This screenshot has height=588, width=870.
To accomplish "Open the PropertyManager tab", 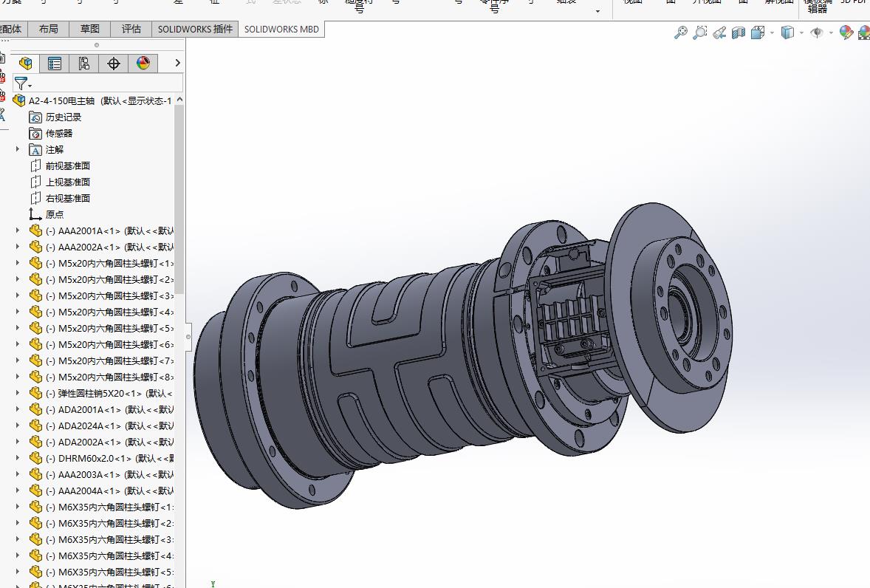I will 55,64.
